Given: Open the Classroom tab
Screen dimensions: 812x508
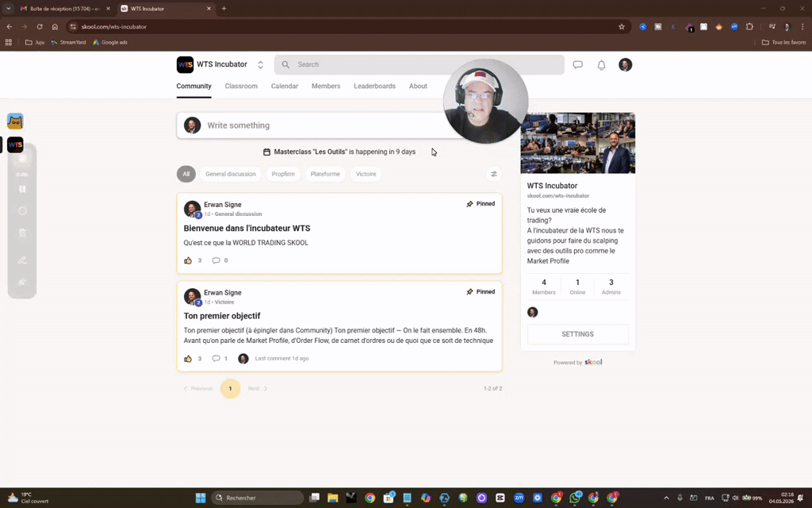Looking at the screenshot, I should pyautogui.click(x=241, y=86).
